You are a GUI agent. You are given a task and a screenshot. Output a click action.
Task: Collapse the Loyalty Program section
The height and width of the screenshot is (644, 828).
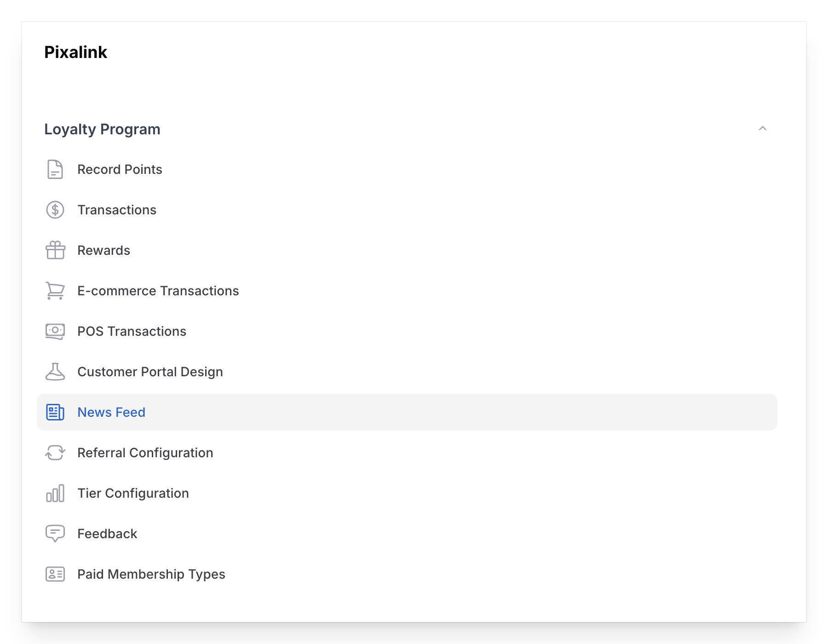[x=763, y=129]
